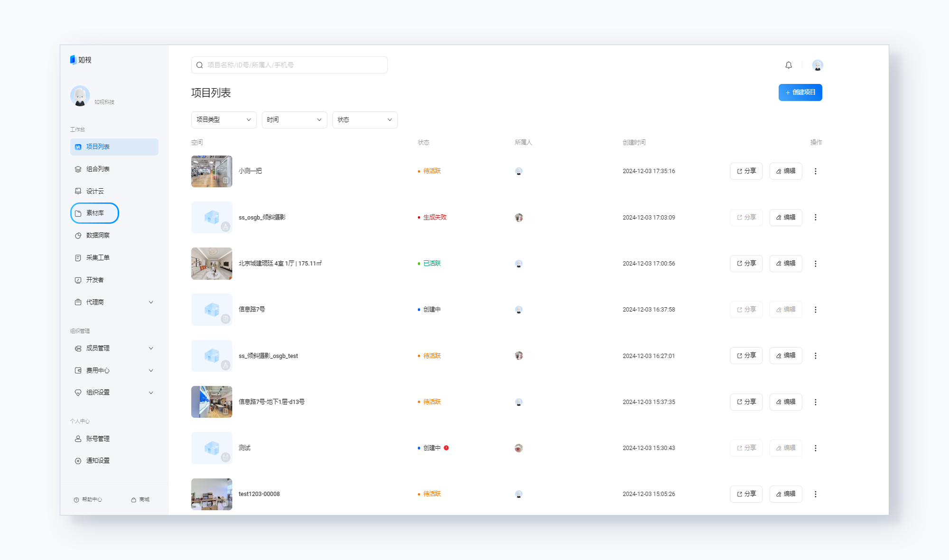
Task: Share the 小测一把 project
Action: tap(746, 171)
